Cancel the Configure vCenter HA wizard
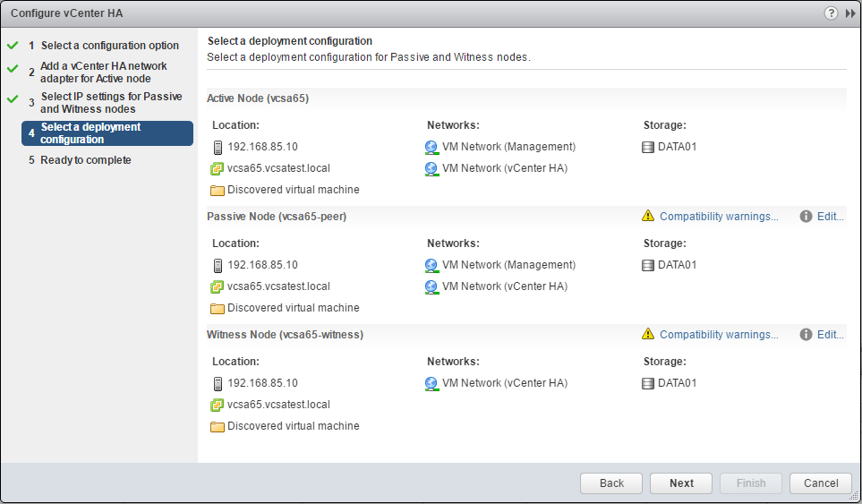Image resolution: width=862 pixels, height=504 pixels. click(820, 483)
